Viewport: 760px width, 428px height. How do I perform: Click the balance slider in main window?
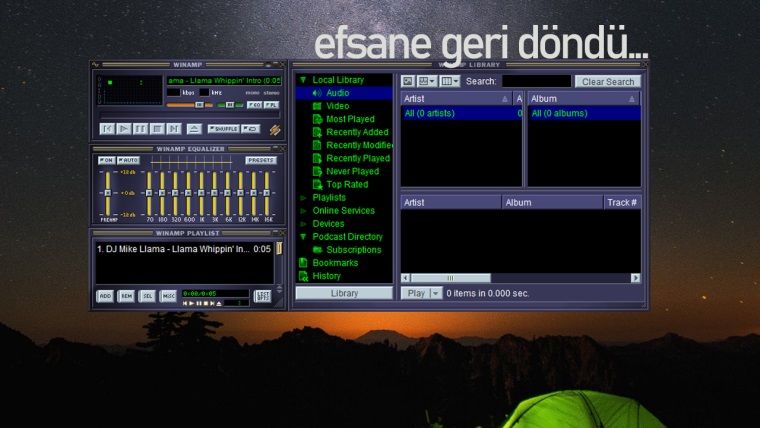pyautogui.click(x=230, y=105)
